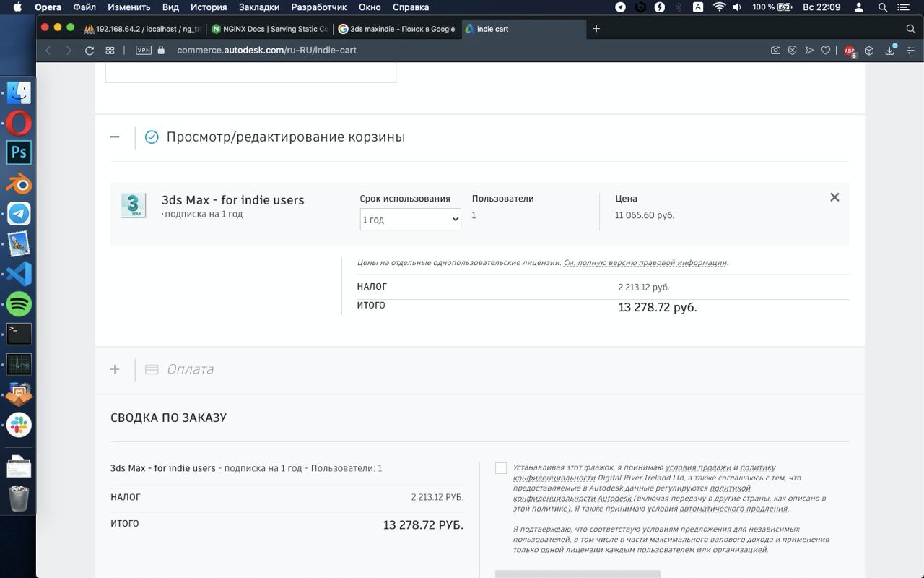Screen dimensions: 924x578
Task: Show site security lock info
Action: pos(161,51)
